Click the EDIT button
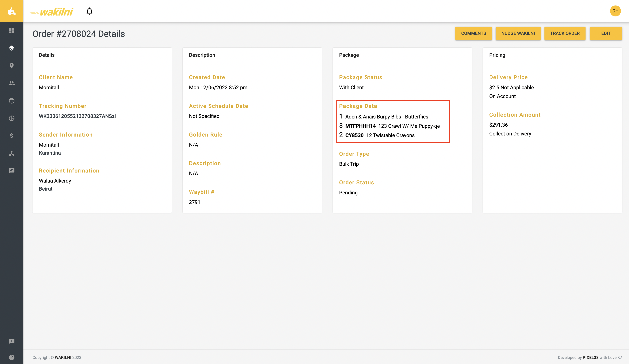Viewport: 629px width, 364px height. coord(606,33)
